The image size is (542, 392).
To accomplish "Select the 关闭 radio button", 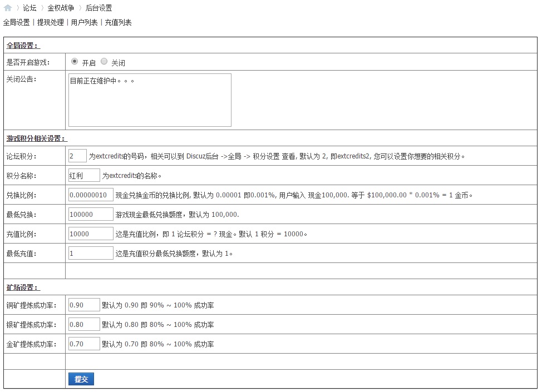I will (x=104, y=62).
